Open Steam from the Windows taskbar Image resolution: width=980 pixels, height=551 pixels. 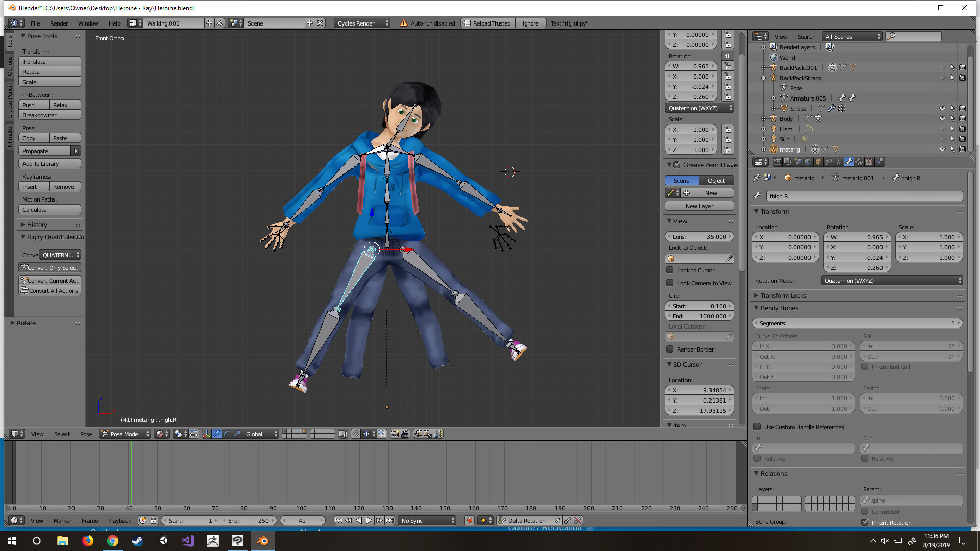(x=137, y=541)
